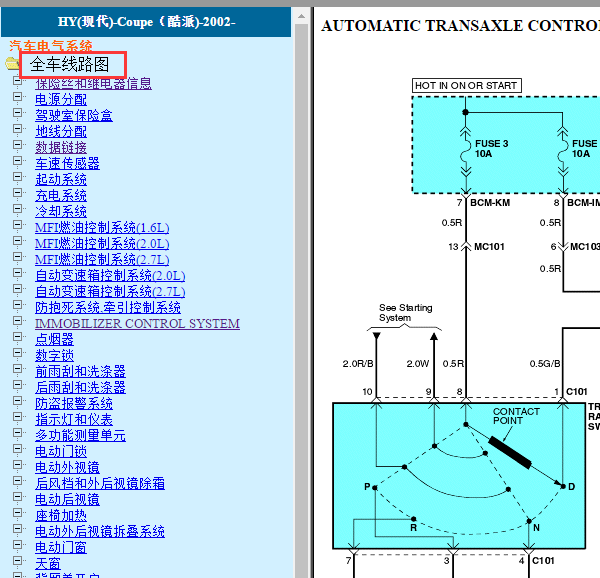Screen dimensions: 600x578
Task: Open the 电源分配 wiring diagram link
Action: point(61,99)
